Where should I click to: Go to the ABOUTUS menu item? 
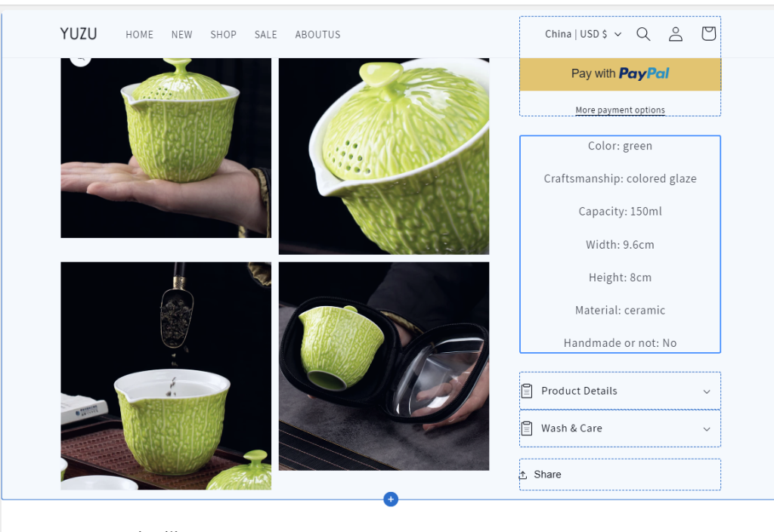[317, 34]
